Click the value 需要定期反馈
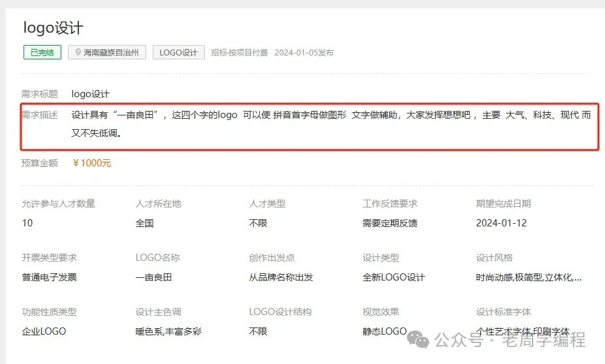This screenshot has height=364, width=605. tap(390, 223)
